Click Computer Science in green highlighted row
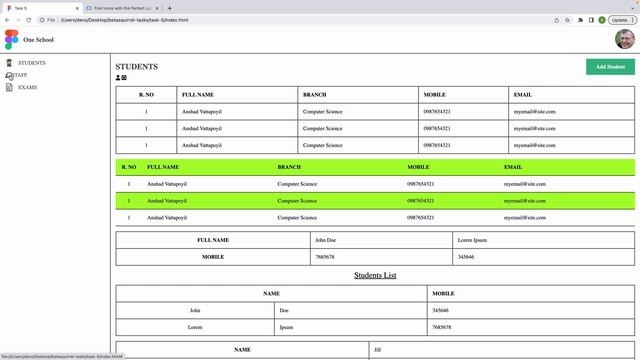 [x=297, y=201]
